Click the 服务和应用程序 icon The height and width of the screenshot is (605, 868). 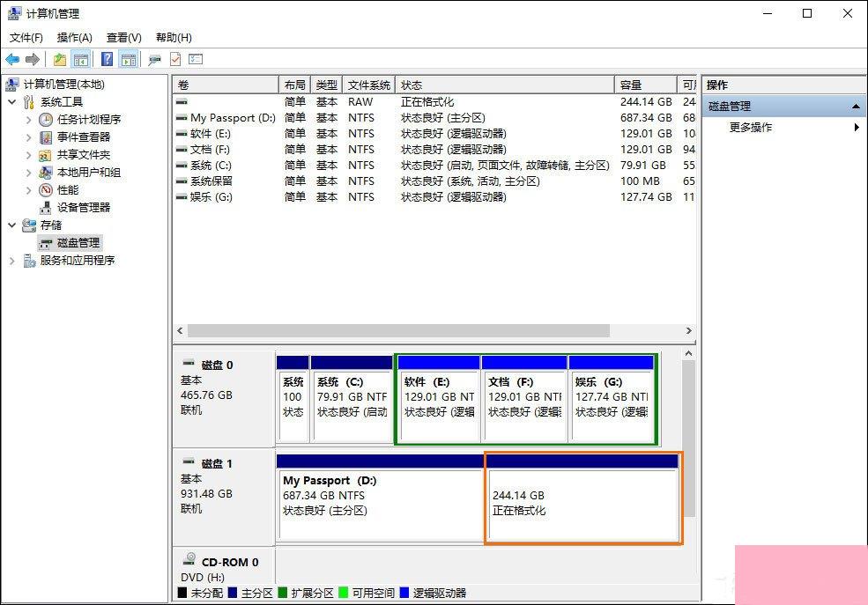tap(29, 261)
